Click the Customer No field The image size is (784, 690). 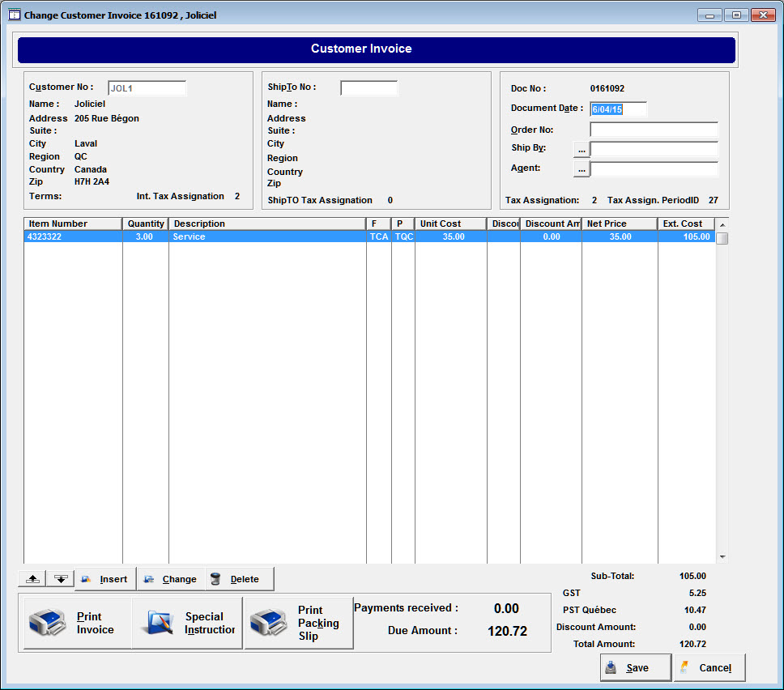point(147,88)
